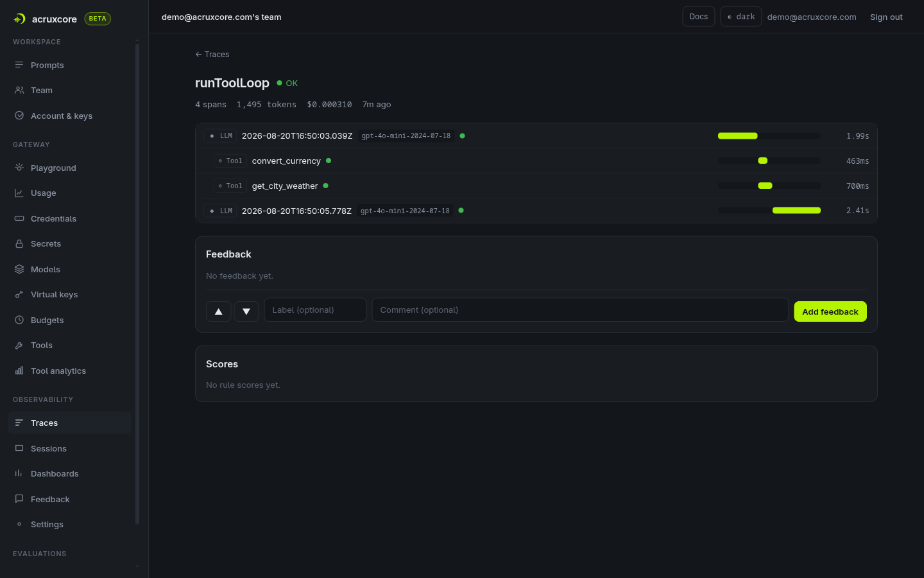Click Sign out
The width and height of the screenshot is (924, 578).
[886, 17]
